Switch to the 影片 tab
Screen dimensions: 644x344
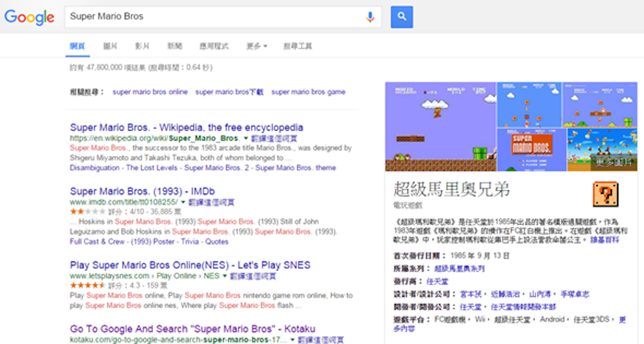[x=142, y=46]
